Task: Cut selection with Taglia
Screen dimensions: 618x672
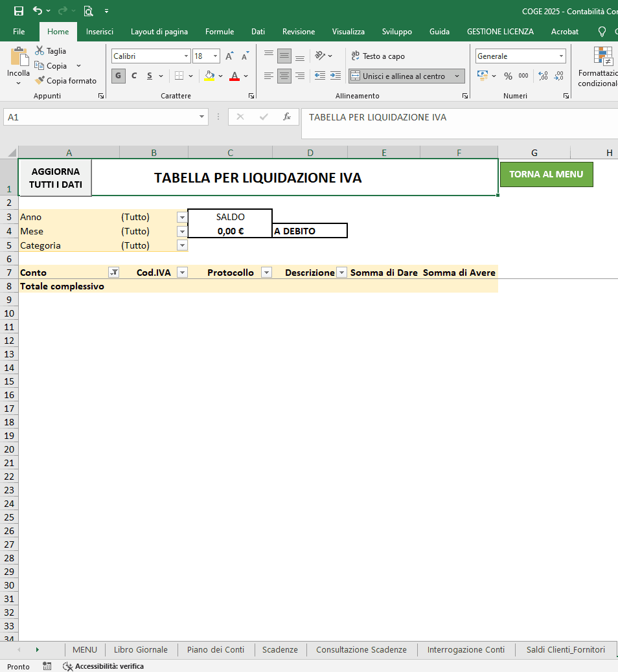Action: pos(51,51)
